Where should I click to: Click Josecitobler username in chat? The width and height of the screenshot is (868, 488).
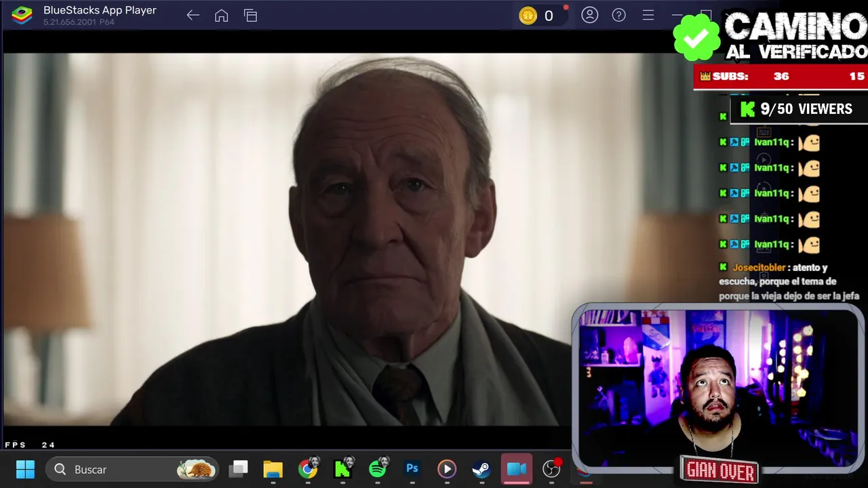(x=759, y=268)
